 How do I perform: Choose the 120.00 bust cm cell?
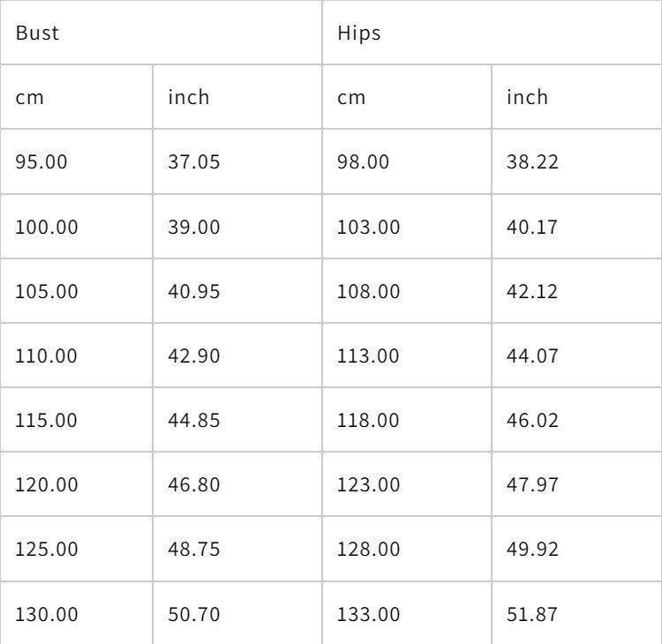click(46, 484)
